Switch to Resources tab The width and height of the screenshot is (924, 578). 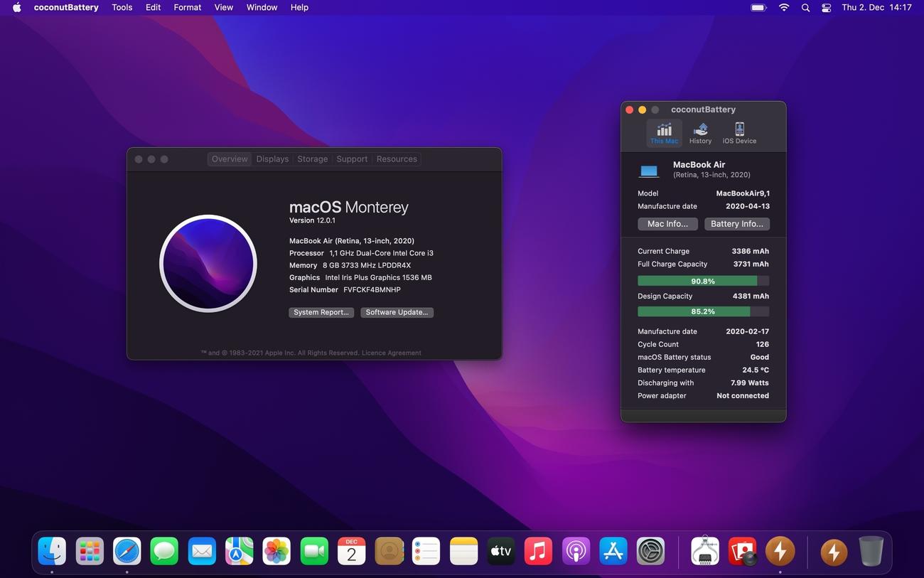tap(397, 159)
